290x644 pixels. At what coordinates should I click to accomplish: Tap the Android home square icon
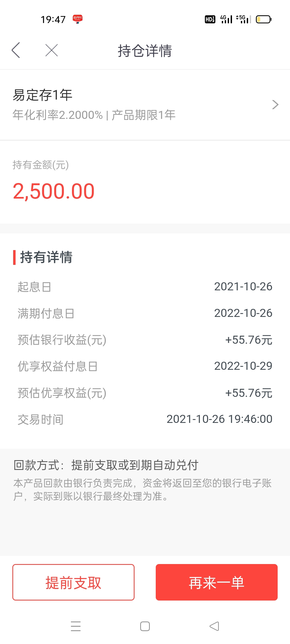pos(145,626)
